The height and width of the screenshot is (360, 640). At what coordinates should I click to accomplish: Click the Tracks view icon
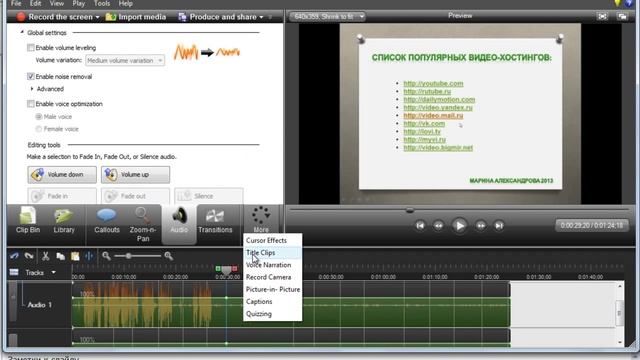[x=14, y=272]
